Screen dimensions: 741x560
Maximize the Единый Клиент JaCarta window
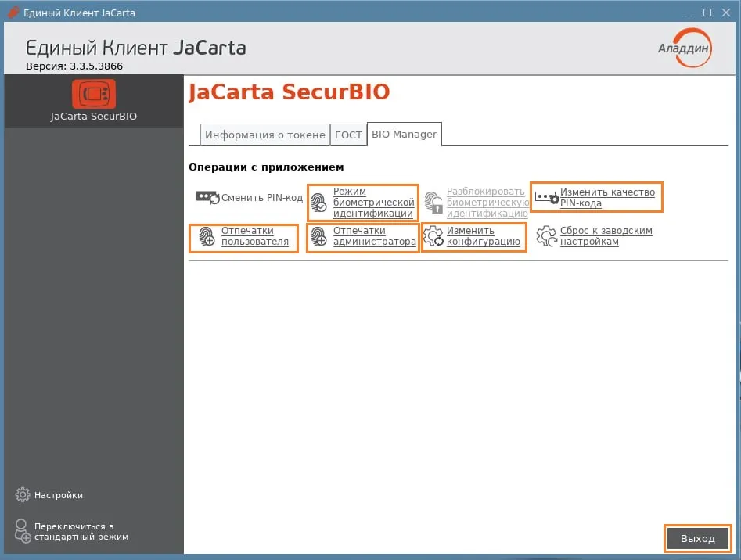click(x=707, y=13)
